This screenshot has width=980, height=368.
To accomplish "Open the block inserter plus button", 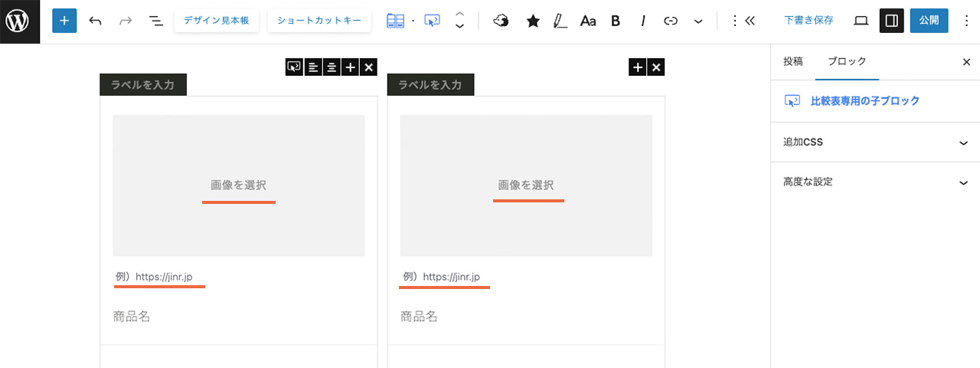I will (x=64, y=21).
